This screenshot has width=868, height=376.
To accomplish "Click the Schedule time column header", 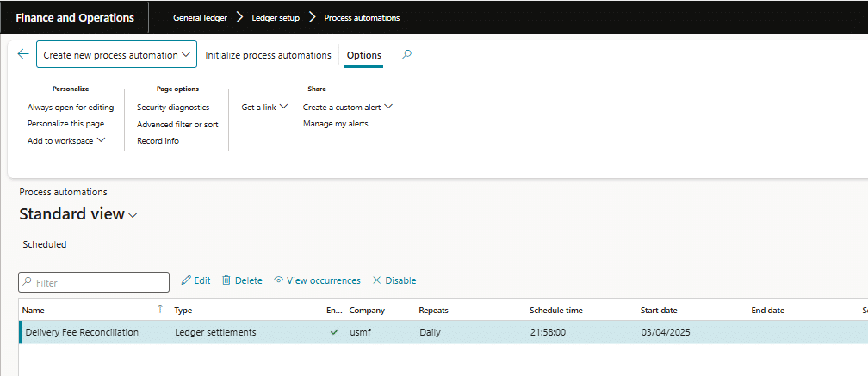I will pos(555,311).
